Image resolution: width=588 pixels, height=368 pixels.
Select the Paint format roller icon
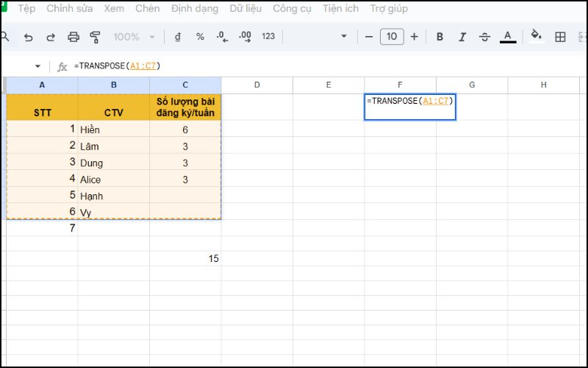(x=95, y=37)
